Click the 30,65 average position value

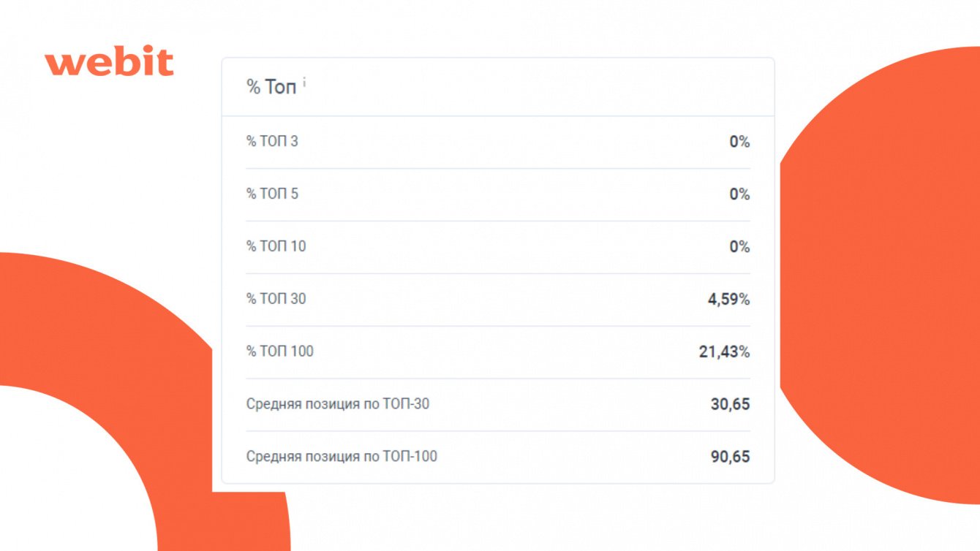[x=730, y=405]
